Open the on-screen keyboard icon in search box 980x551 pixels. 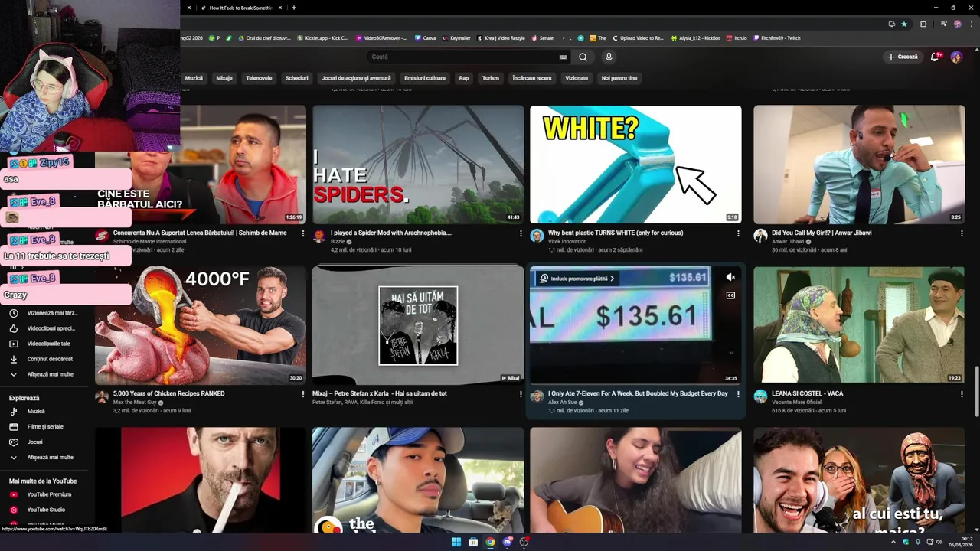[x=563, y=57]
